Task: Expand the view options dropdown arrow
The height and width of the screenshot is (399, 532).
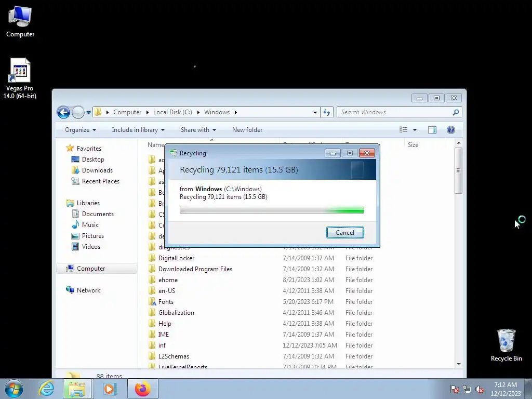Action: click(415, 130)
